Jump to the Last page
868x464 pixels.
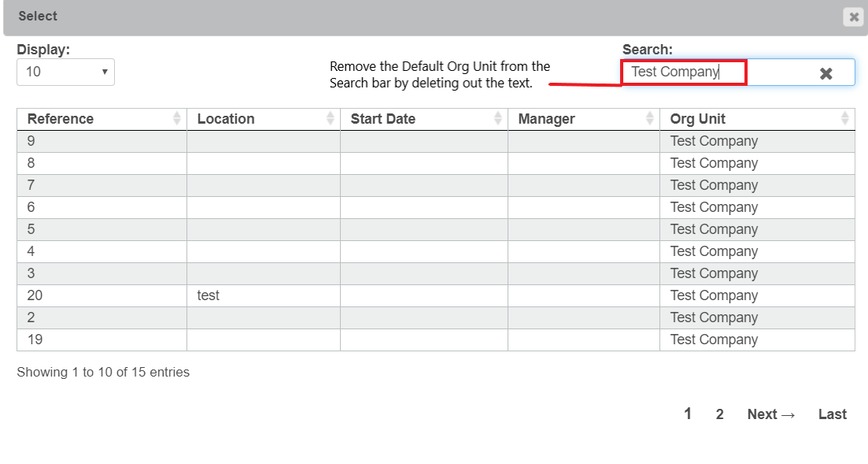pos(832,414)
